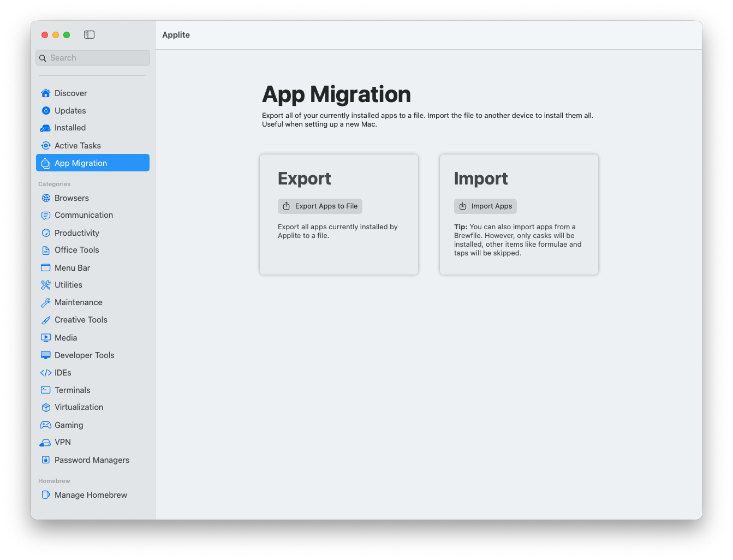The width and height of the screenshot is (733, 560).
Task: Click the Password Managers lock icon
Action: [46, 460]
